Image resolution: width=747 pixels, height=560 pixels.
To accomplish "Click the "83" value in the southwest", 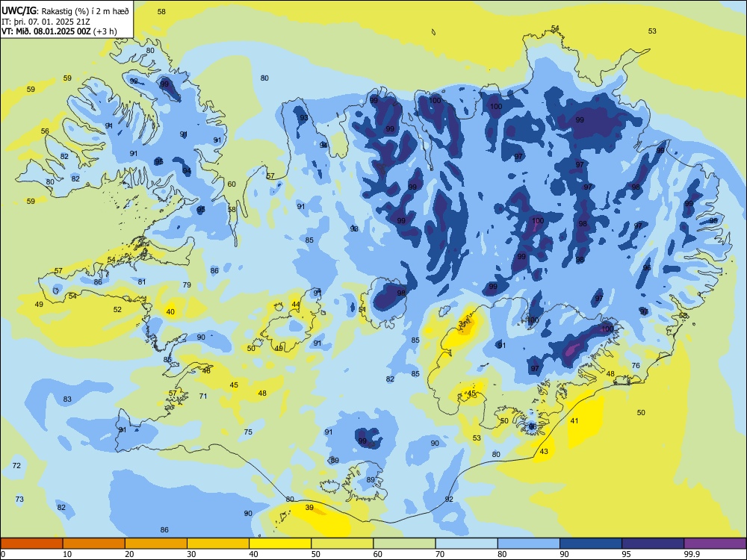I will click(x=67, y=399).
